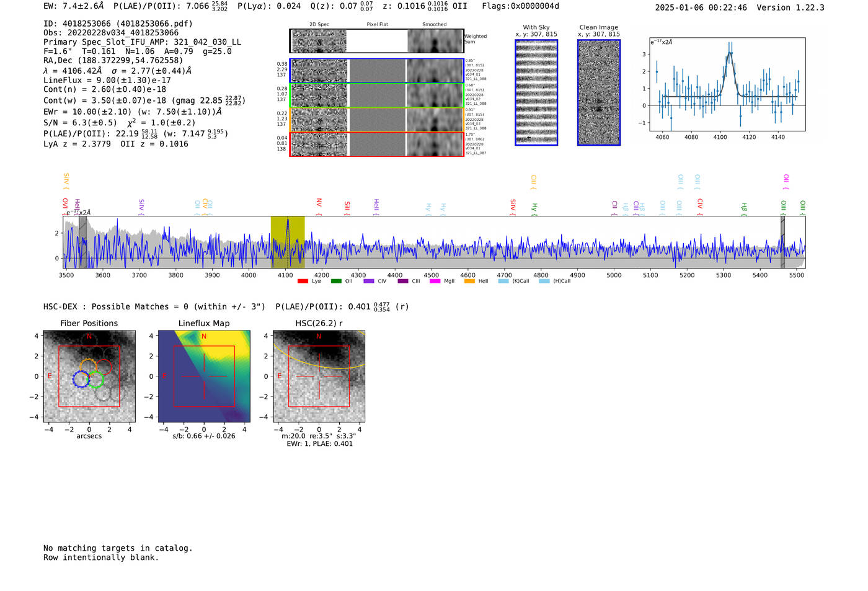This screenshot has height=591, width=868.
Task: Click the red Lyα legend swatch
Action: click(303, 281)
